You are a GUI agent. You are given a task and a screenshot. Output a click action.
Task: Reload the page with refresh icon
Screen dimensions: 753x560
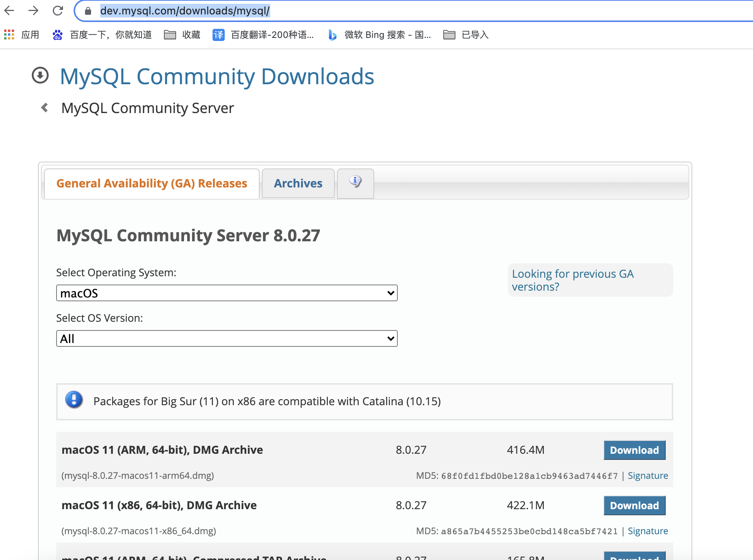pos(58,11)
